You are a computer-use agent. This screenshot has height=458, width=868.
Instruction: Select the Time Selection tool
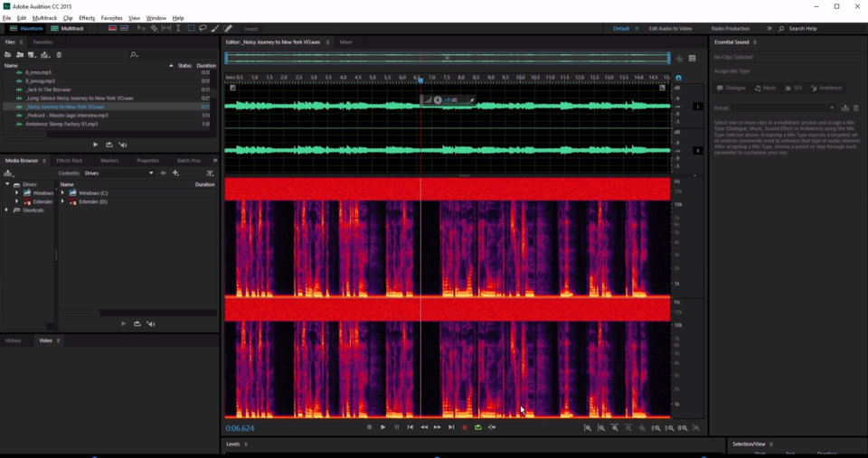(x=178, y=28)
